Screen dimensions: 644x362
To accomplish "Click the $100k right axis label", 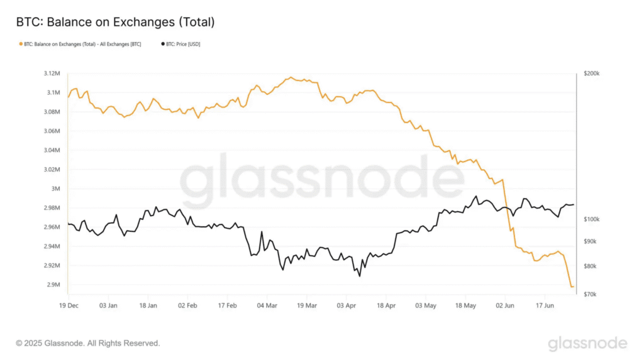I will (x=592, y=219).
